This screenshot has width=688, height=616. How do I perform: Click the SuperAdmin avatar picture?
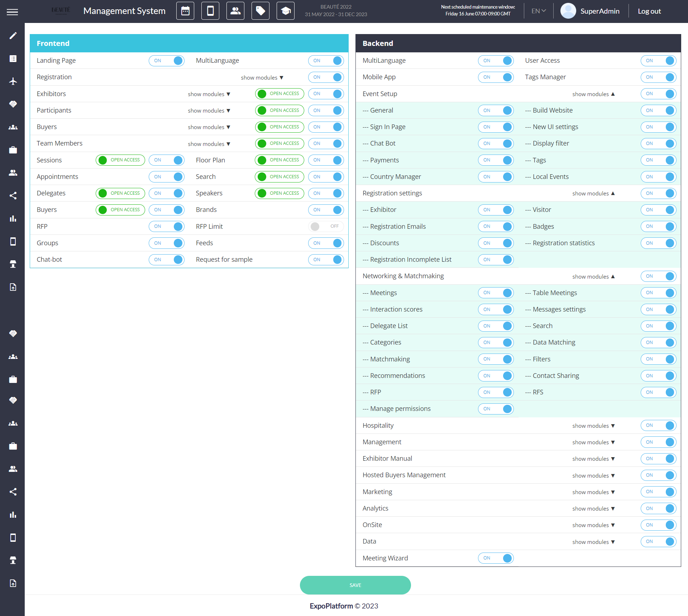[x=568, y=11]
